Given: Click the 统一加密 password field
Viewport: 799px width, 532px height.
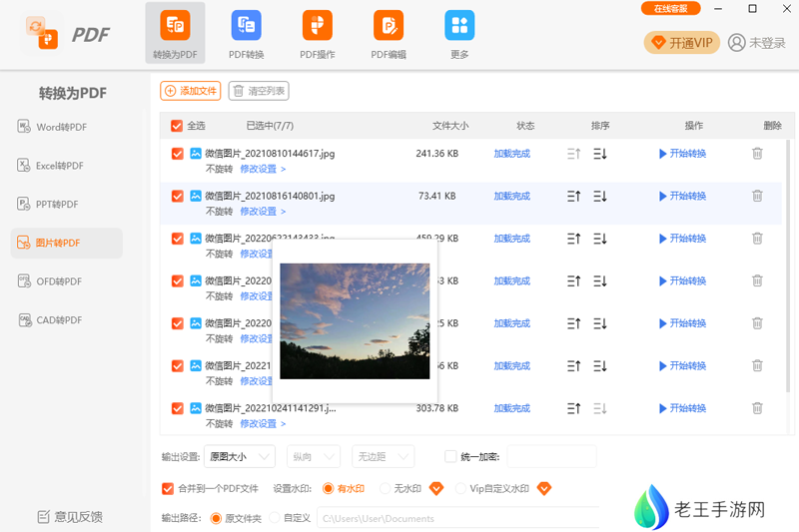Looking at the screenshot, I should click(552, 457).
